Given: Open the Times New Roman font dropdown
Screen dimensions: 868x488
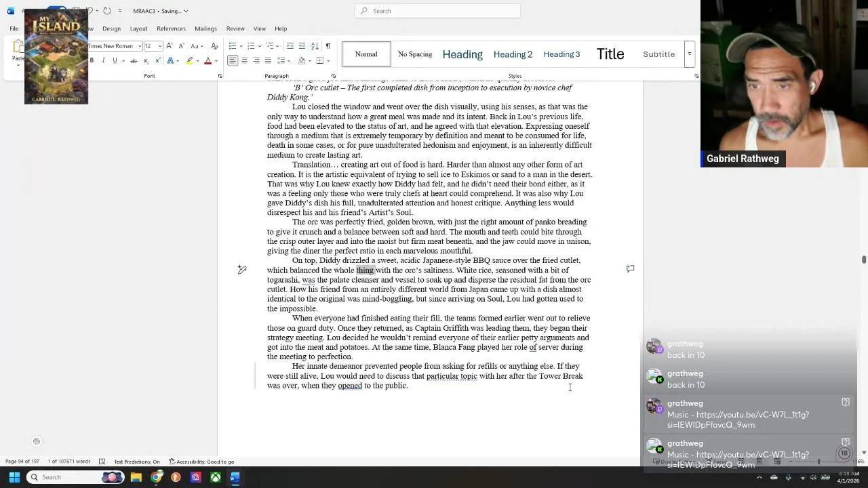Looking at the screenshot, I should pyautogui.click(x=140, y=46).
